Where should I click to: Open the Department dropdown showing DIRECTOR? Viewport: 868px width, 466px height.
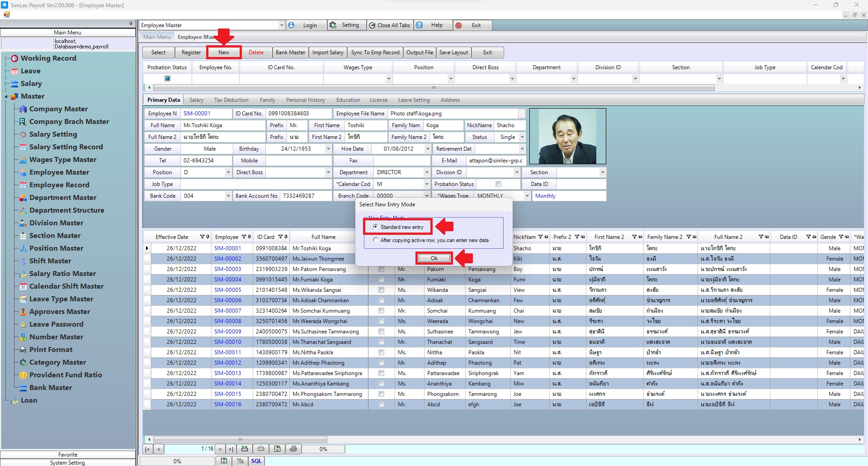426,172
